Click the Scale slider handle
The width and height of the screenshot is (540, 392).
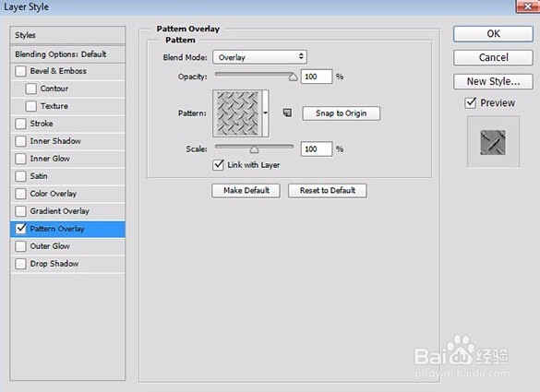[x=254, y=149]
